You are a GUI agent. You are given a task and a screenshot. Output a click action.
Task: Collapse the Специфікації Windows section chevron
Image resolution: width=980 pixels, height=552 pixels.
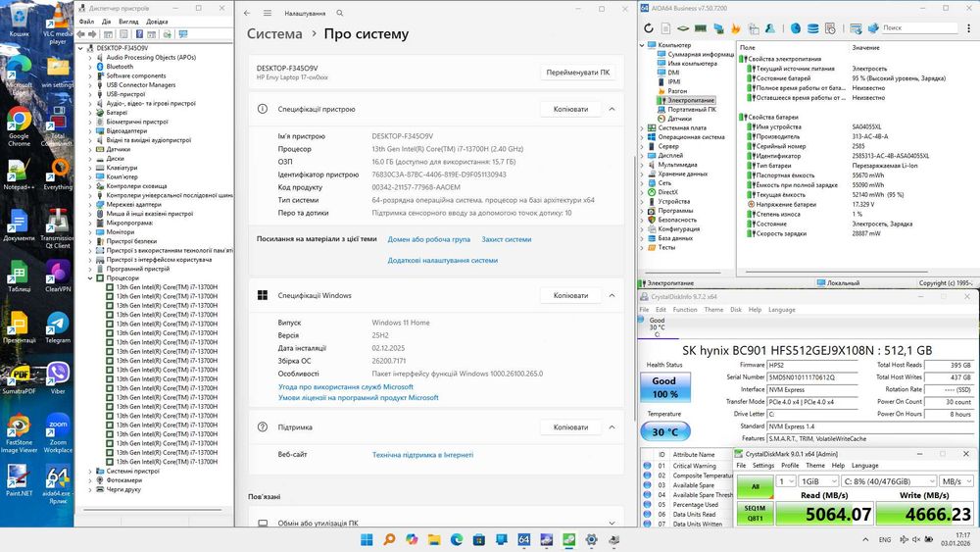tap(612, 295)
